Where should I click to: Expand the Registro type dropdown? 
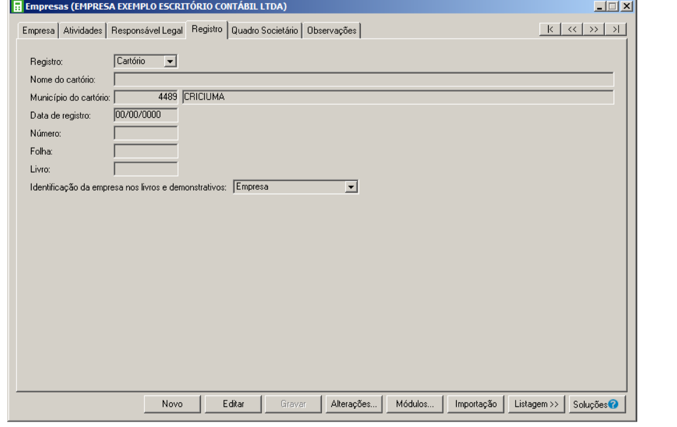pyautogui.click(x=170, y=62)
